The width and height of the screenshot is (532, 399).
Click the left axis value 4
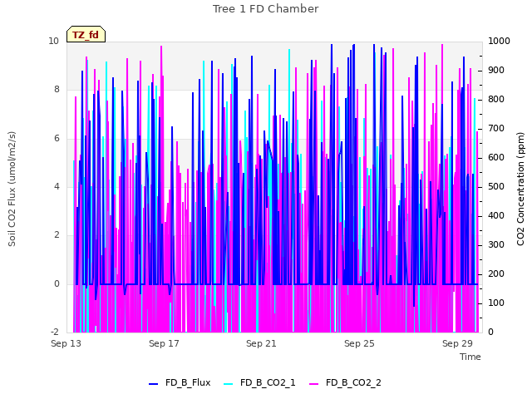tap(57, 186)
